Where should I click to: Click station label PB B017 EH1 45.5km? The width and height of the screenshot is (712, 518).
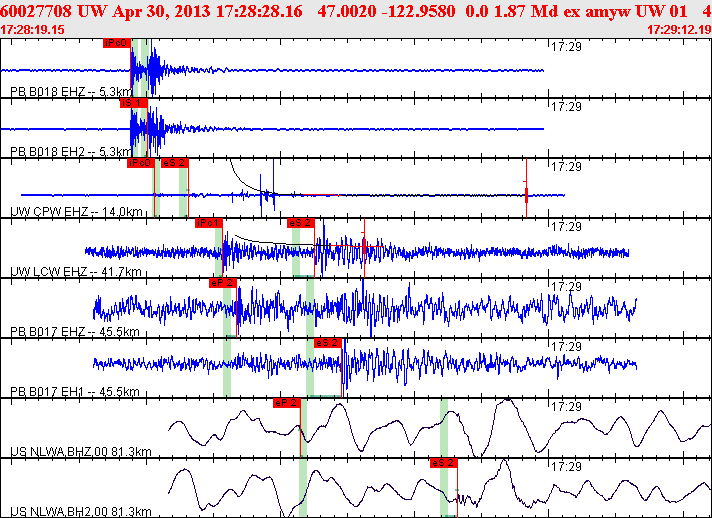(75, 391)
